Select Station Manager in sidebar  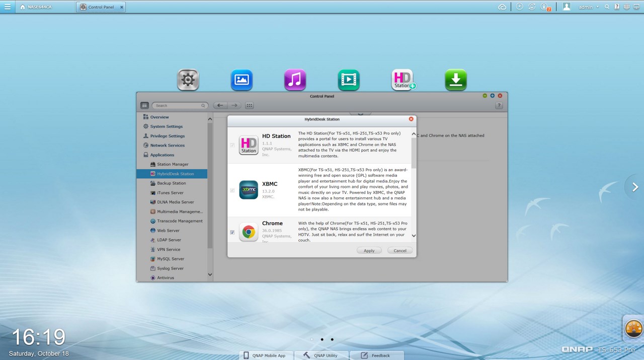tap(172, 165)
